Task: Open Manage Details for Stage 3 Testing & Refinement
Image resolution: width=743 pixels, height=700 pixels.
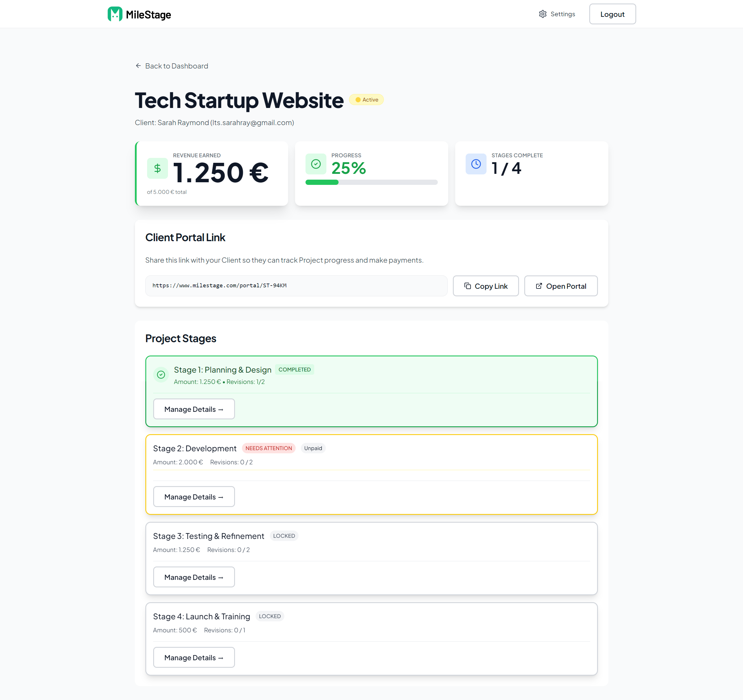Action: pos(194,577)
